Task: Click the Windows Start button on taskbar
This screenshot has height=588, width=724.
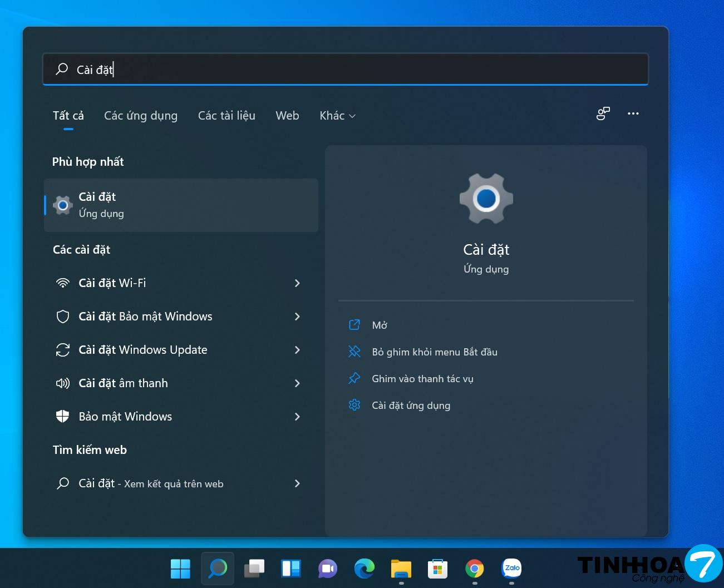Action: (180, 569)
